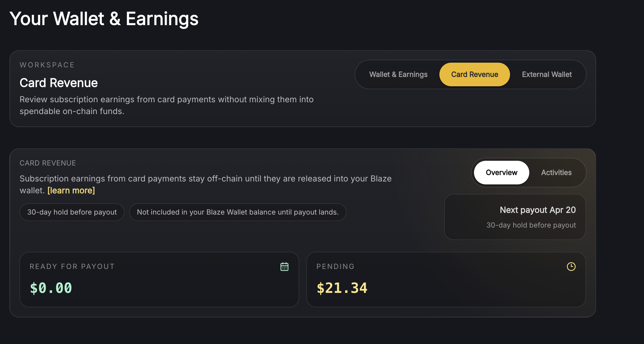This screenshot has width=644, height=344.
Task: Click the "Subscription earnings from card payments" paragraph
Action: click(x=206, y=179)
